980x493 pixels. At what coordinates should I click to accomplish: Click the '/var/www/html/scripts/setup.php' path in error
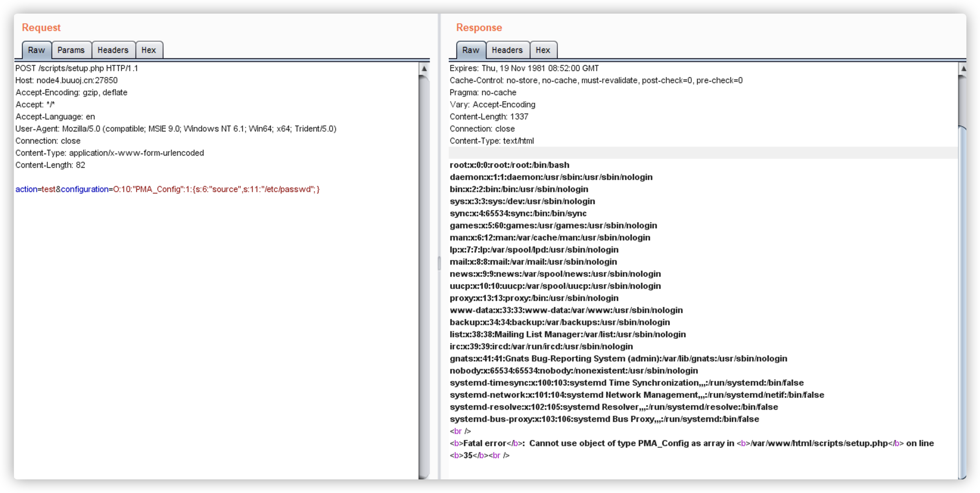(x=820, y=443)
